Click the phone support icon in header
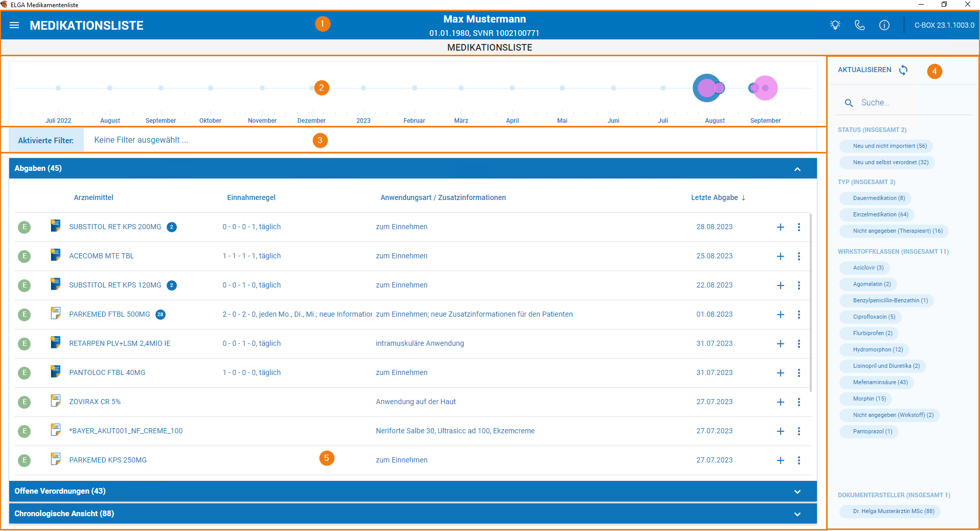Viewport: 980px width, 531px height. pos(860,25)
